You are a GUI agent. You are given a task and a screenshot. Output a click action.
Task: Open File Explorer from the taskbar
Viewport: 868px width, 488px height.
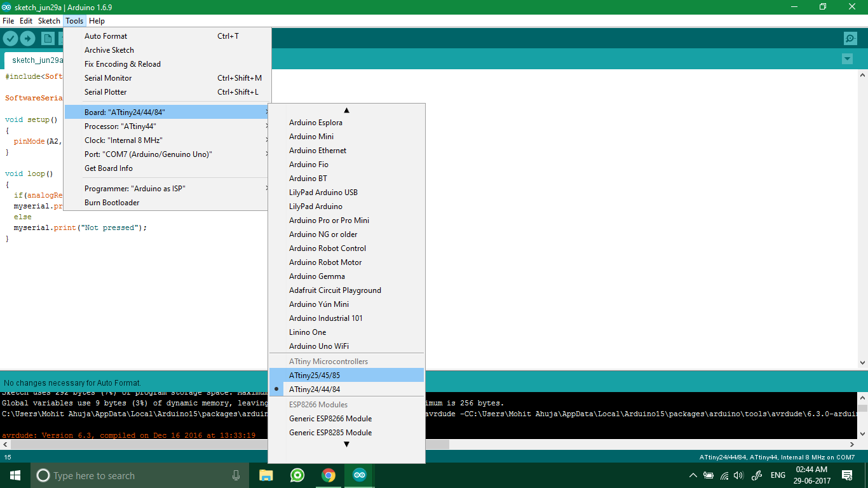click(266, 475)
